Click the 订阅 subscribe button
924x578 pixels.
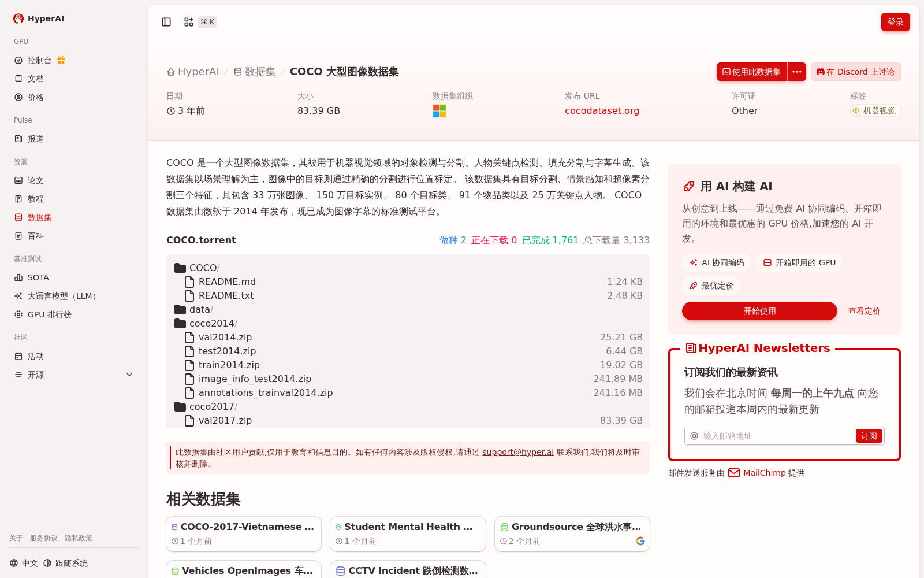click(x=869, y=436)
